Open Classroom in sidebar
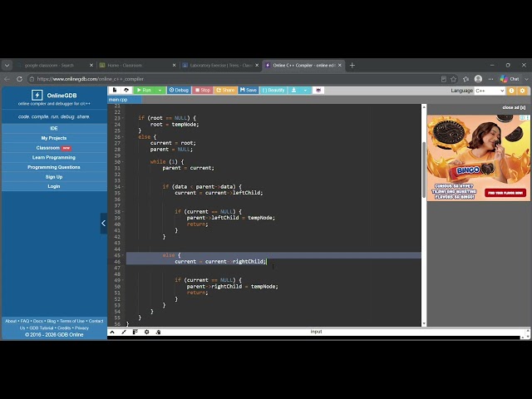The width and height of the screenshot is (532, 399). coord(54,148)
